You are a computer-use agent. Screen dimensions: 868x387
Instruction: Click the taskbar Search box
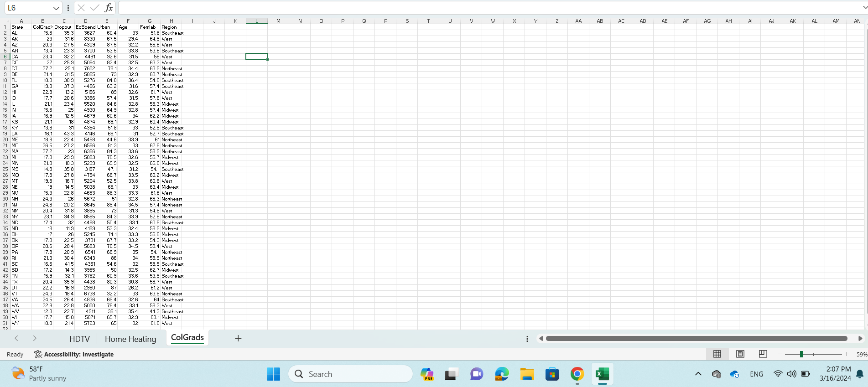click(350, 374)
